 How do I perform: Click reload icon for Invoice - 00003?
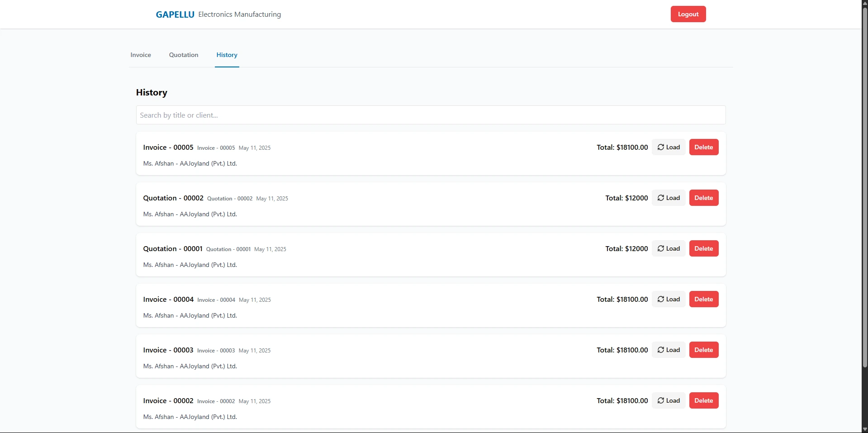[660, 350]
